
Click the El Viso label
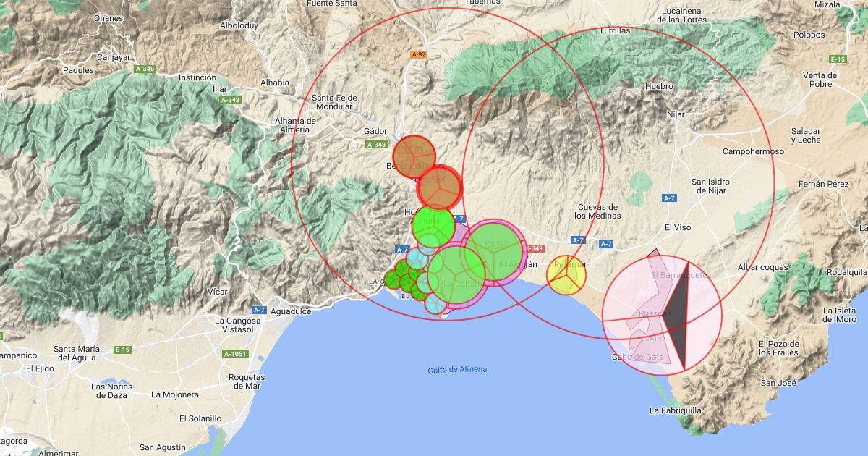tap(678, 227)
